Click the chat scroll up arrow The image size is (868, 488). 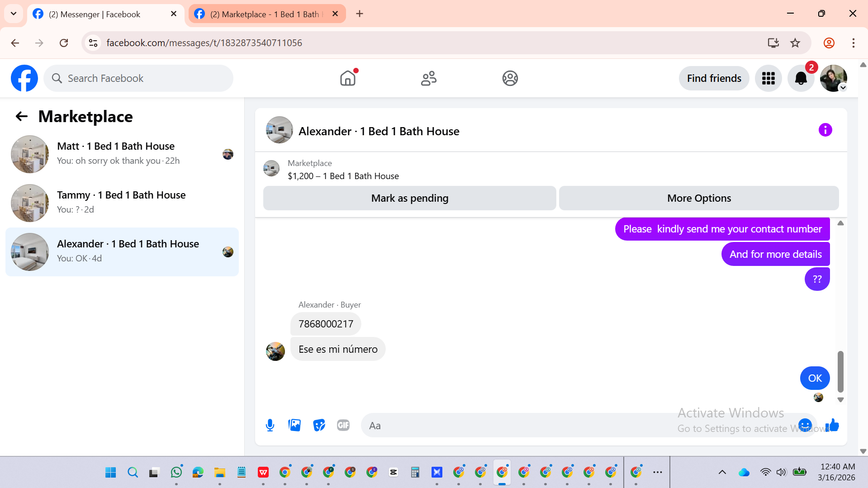(840, 223)
